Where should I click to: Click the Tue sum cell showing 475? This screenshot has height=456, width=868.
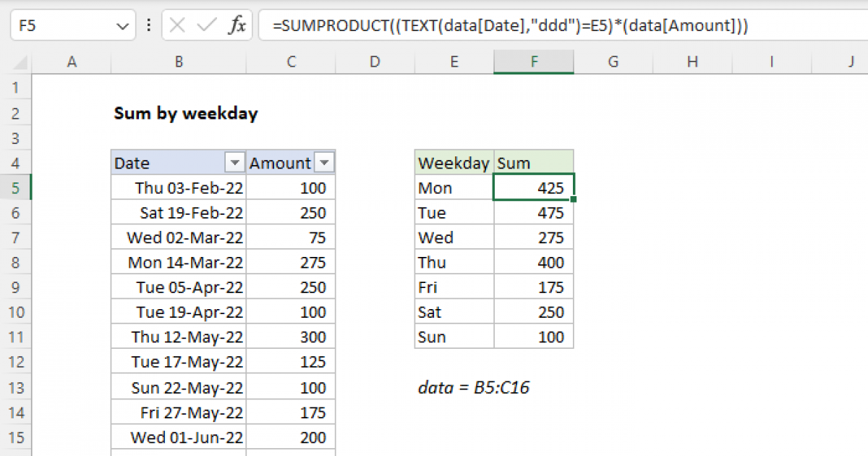[x=534, y=213]
